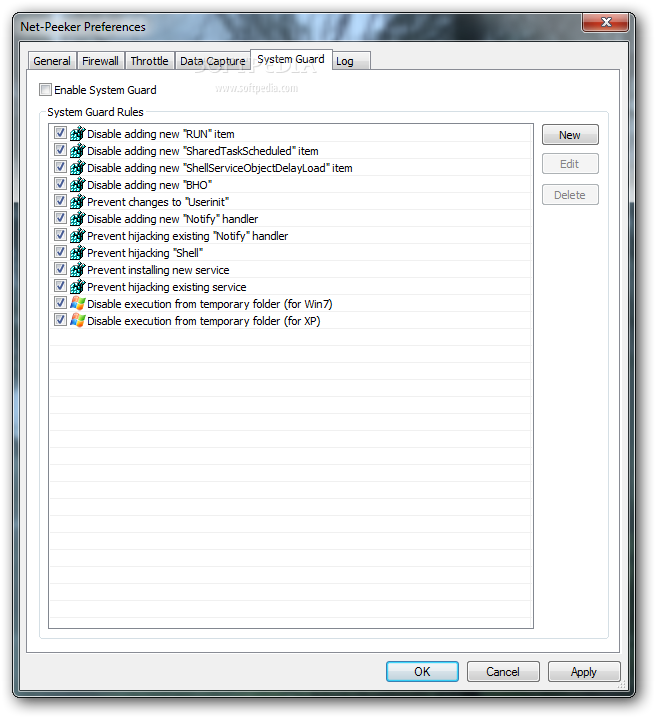Click the Edit rule button
Viewport: 656px width, 718px height.
570,164
